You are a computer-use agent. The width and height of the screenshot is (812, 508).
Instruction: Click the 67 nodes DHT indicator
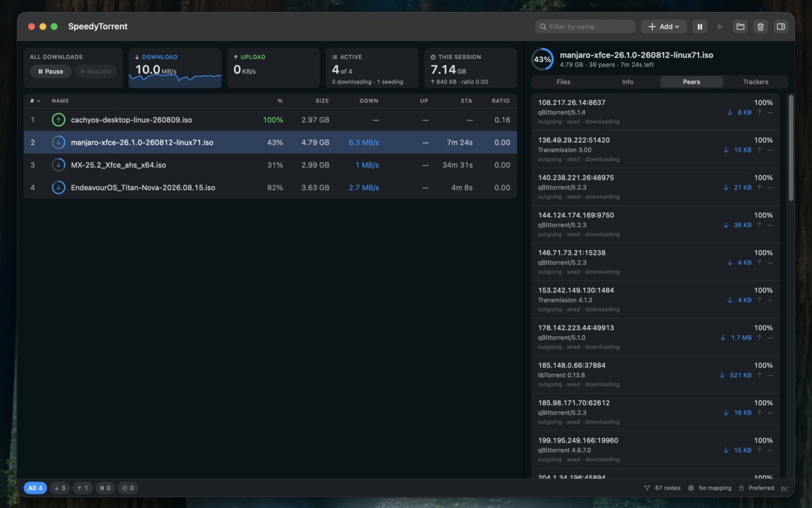[662, 488]
